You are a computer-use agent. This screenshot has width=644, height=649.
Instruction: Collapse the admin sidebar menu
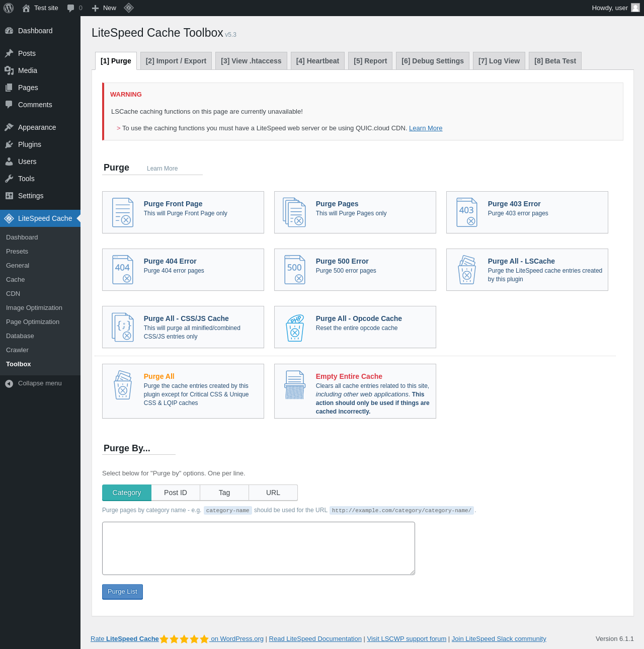click(40, 383)
